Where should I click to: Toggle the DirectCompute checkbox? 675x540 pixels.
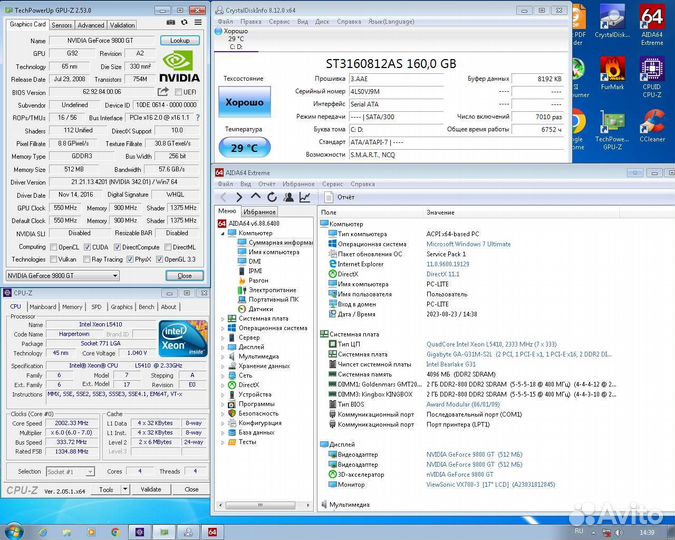tap(117, 247)
